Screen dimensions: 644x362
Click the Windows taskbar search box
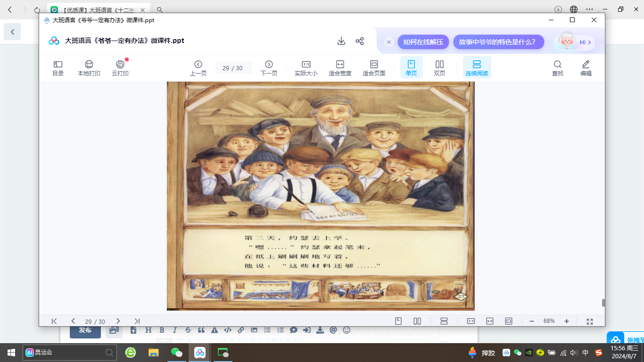point(70,352)
